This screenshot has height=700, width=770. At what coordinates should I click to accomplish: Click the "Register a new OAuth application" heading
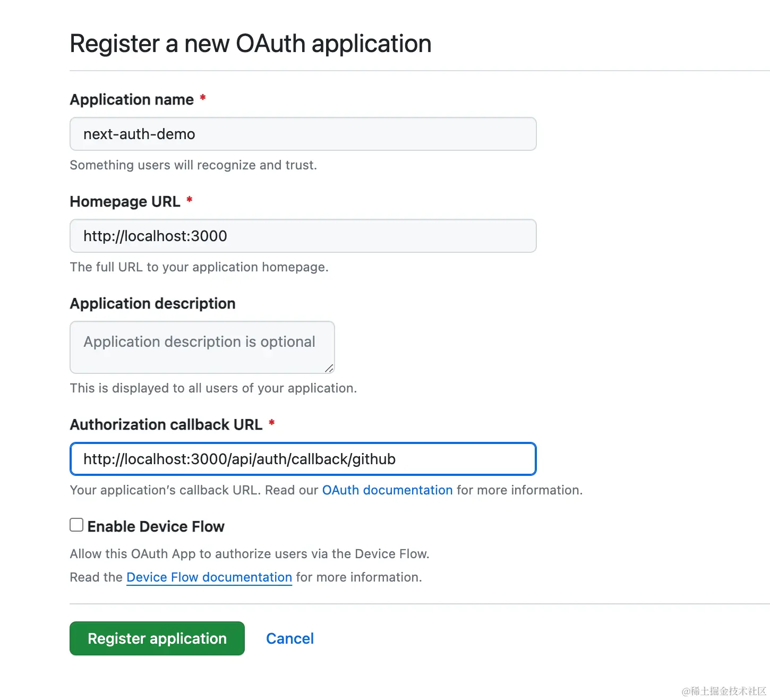[251, 44]
